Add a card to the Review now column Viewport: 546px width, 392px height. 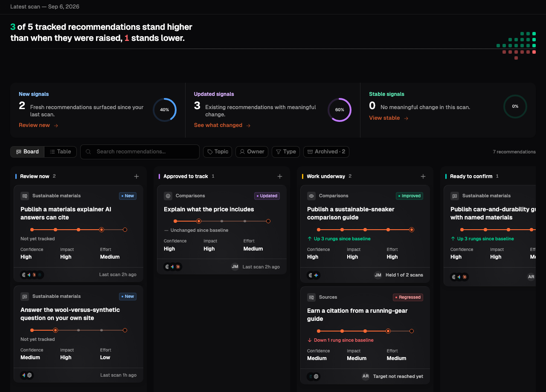tap(136, 176)
